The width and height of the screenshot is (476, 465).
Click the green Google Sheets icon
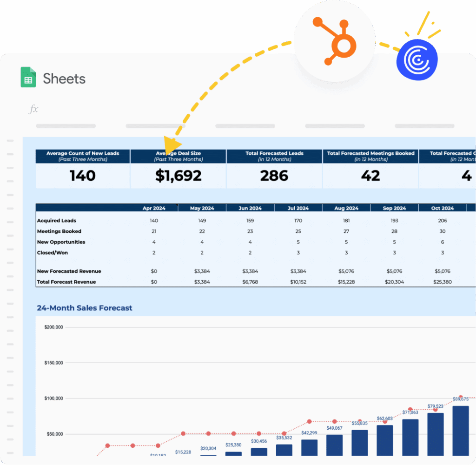28,78
